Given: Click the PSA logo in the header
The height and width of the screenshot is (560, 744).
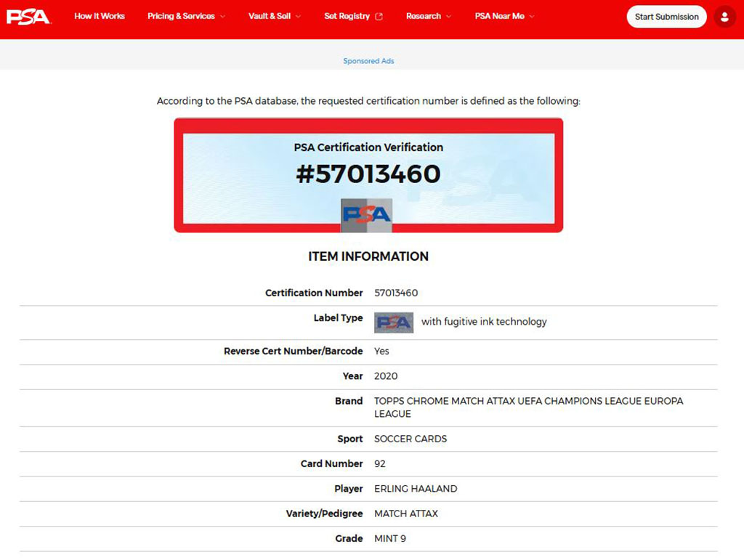Looking at the screenshot, I should 28,16.
